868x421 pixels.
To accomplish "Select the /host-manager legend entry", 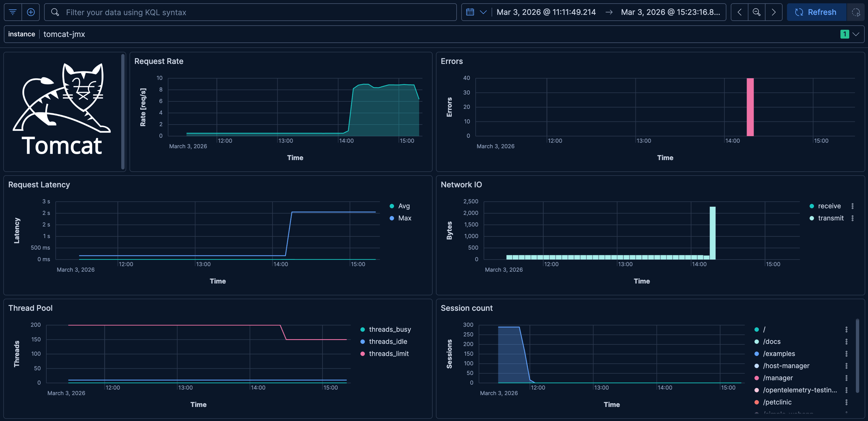I will pos(786,365).
